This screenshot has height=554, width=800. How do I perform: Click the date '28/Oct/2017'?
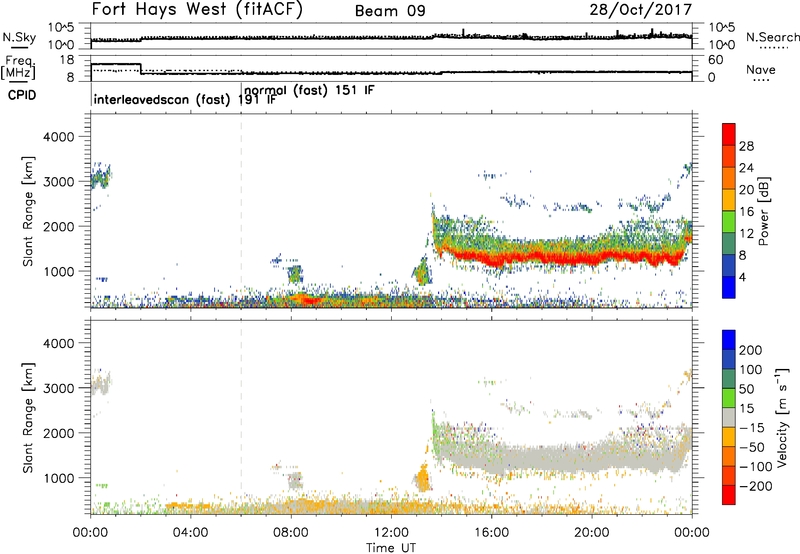641,10
